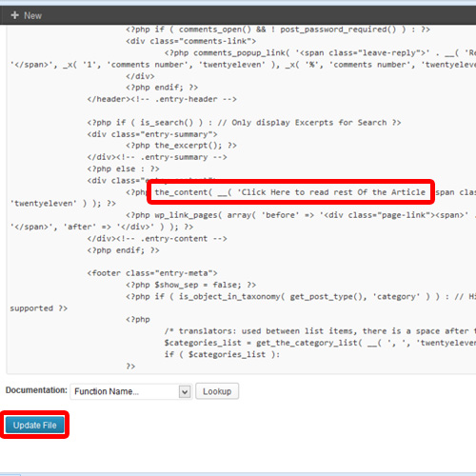The width and height of the screenshot is (476, 476).
Task: Click the is_object_in_taxonomy condition line
Action: 301,297
